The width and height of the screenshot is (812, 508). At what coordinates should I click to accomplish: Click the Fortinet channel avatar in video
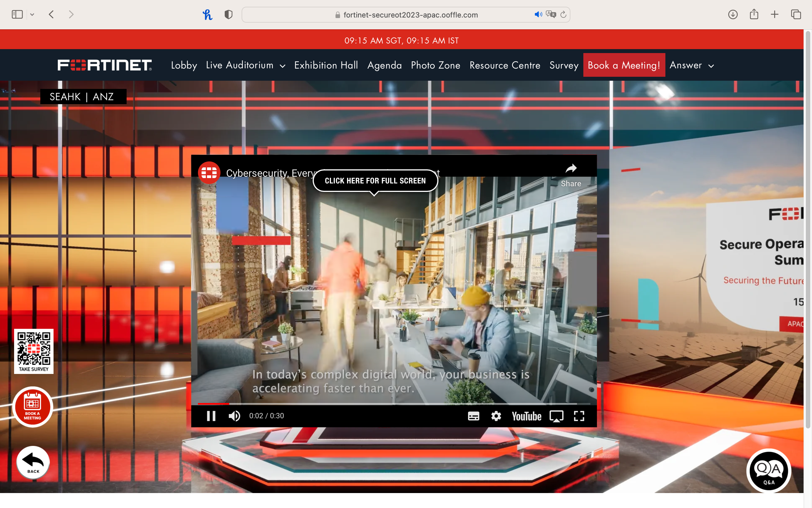[x=209, y=173]
